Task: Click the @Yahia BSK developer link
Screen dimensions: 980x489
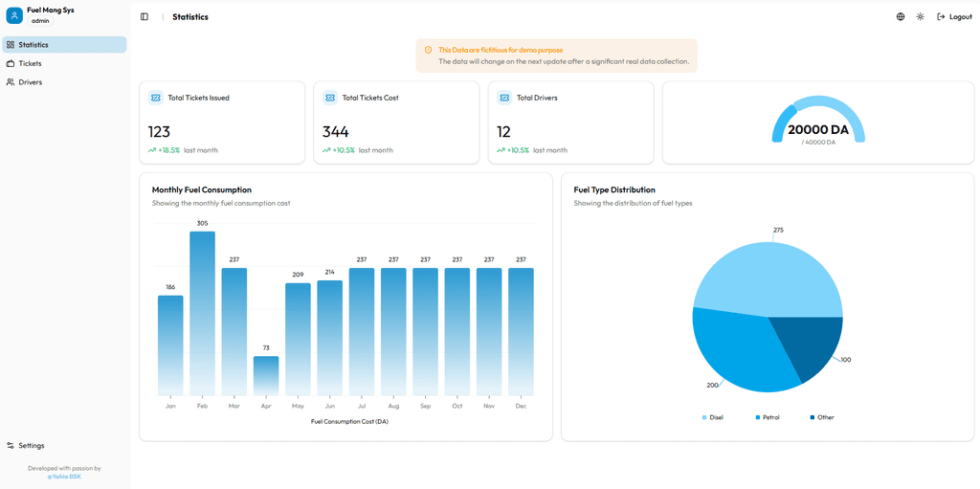Action: (x=64, y=477)
